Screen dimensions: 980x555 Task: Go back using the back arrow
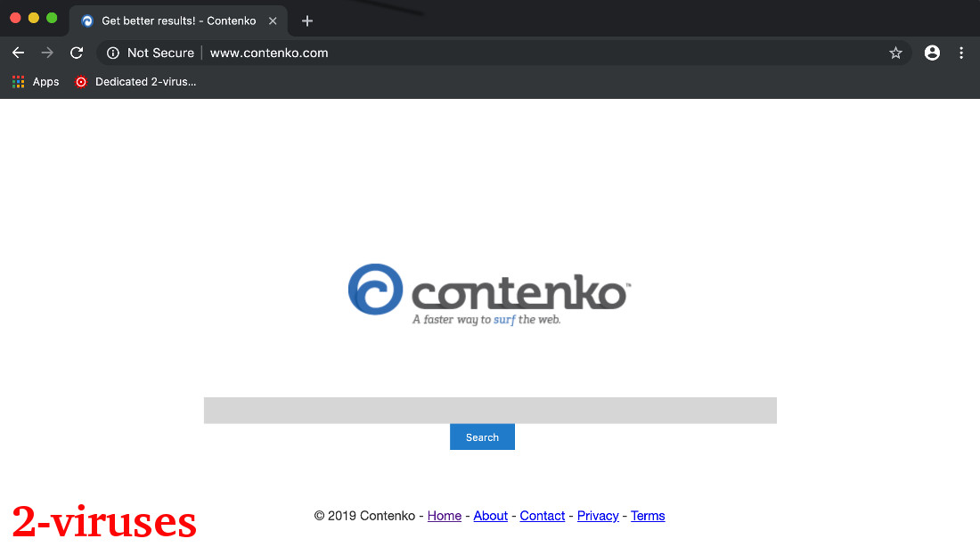(x=18, y=53)
